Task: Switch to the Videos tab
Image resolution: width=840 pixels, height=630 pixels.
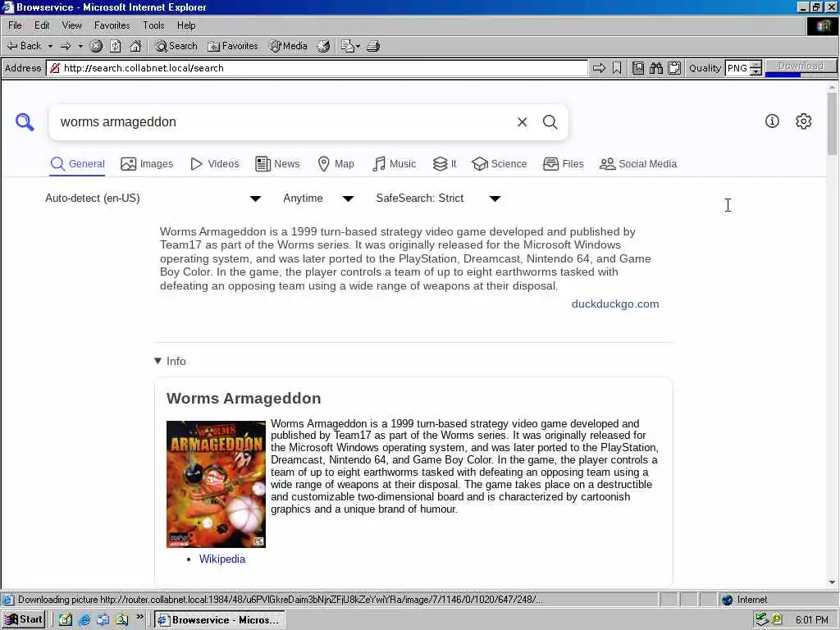Action: pos(215,164)
